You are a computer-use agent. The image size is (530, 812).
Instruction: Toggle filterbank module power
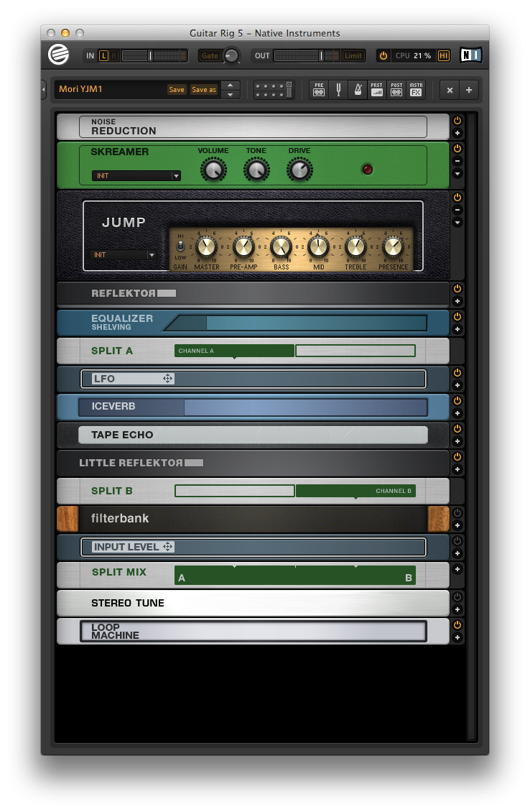click(x=457, y=512)
